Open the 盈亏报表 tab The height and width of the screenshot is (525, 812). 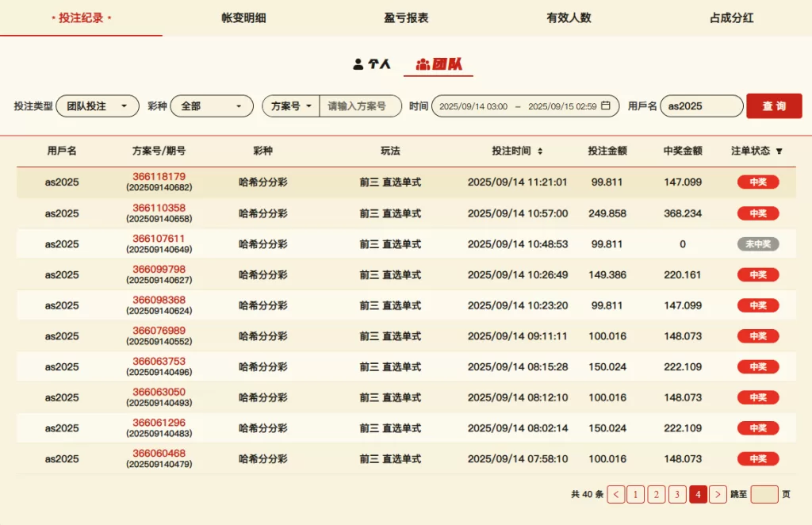406,17
